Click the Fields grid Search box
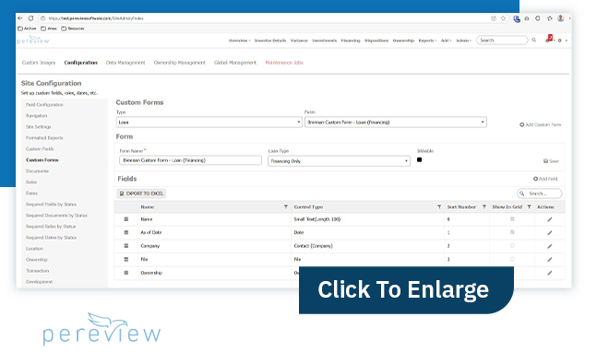The width and height of the screenshot is (597, 364). point(540,194)
